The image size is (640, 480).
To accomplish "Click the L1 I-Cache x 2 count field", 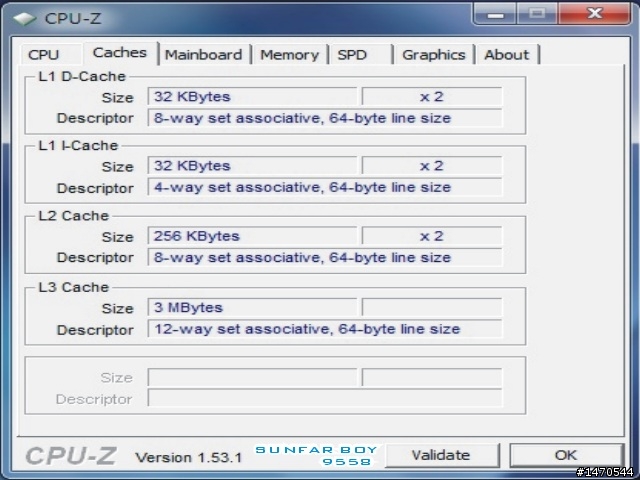I will pos(432,166).
